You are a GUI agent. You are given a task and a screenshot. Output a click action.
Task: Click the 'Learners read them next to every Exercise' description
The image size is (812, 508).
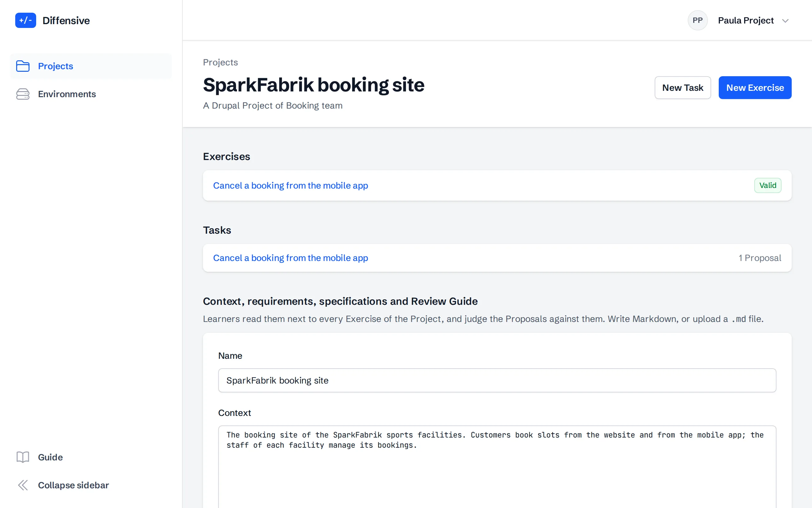coord(483,319)
